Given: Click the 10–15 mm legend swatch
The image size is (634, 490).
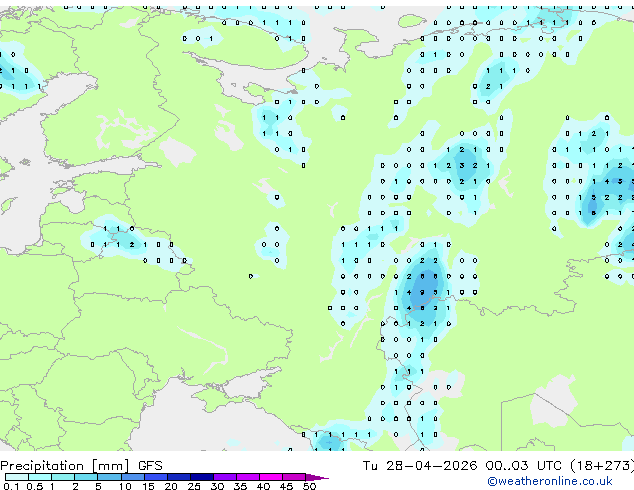Looking at the screenshot, I should [132, 477].
